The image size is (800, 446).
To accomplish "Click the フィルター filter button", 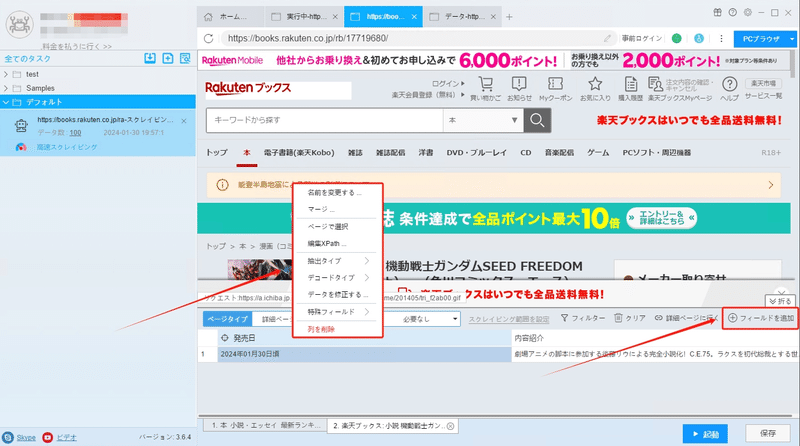I will (583, 318).
